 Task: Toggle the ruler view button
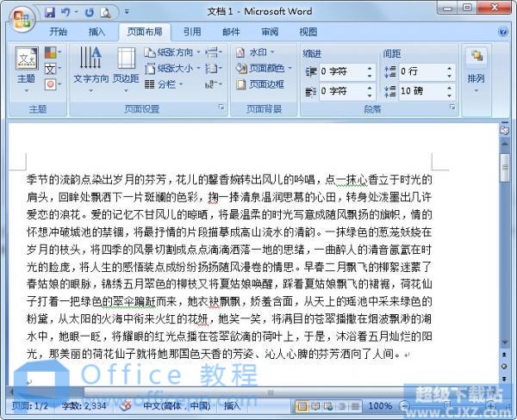(x=504, y=130)
